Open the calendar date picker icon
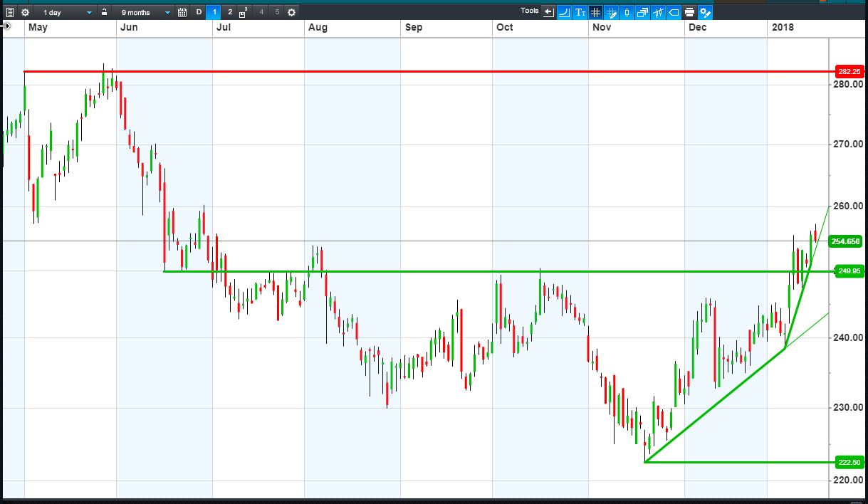The image size is (868, 504). pos(182,12)
